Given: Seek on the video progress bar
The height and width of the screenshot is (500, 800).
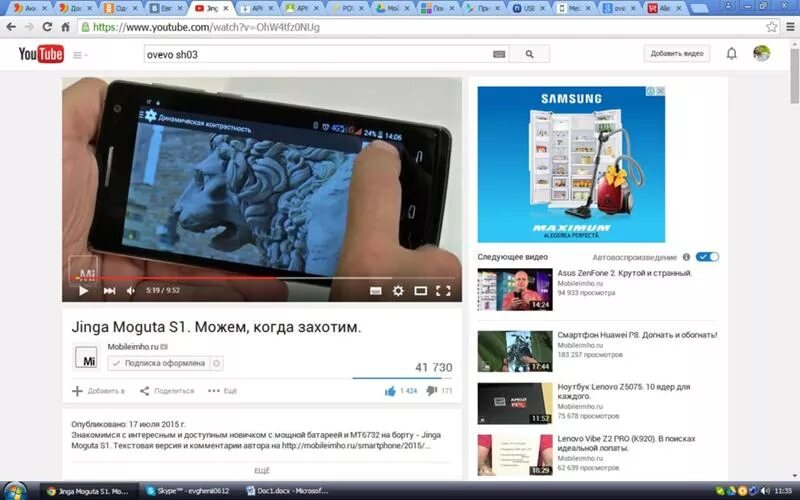Looking at the screenshot, I should (262, 278).
